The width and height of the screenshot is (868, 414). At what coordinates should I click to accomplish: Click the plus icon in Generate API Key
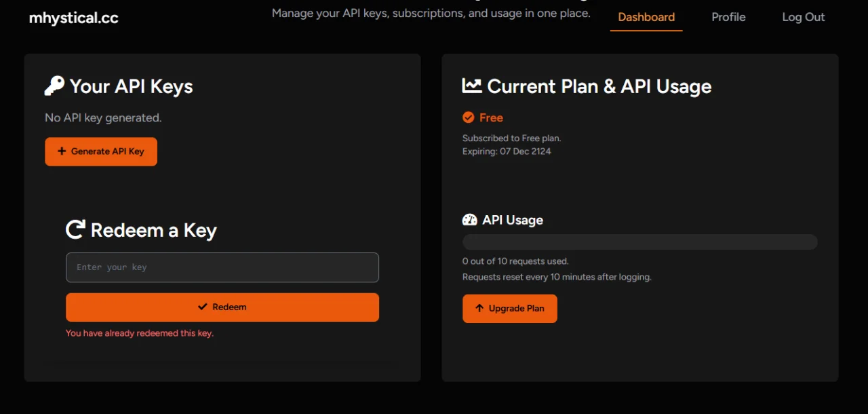[62, 151]
